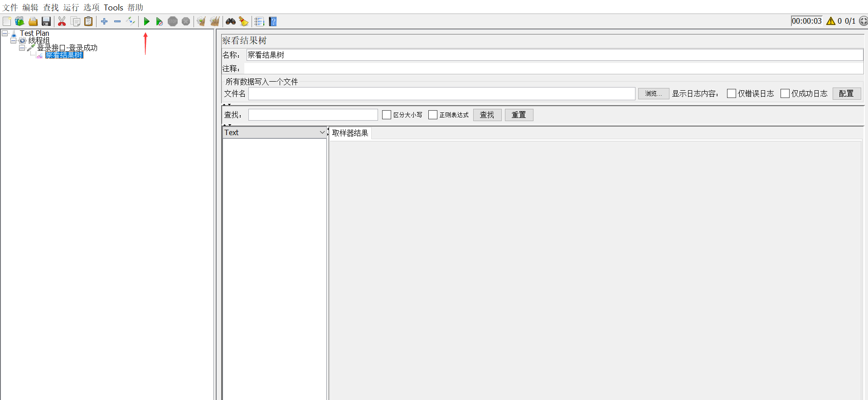Screen dimensions: 868x400
Task: Click the 查找 search button
Action: pyautogui.click(x=487, y=115)
